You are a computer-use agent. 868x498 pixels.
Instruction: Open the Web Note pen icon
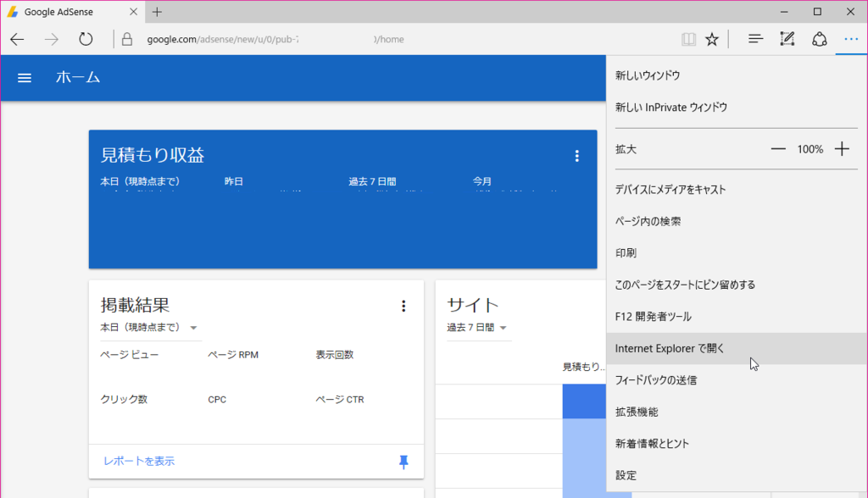(787, 39)
